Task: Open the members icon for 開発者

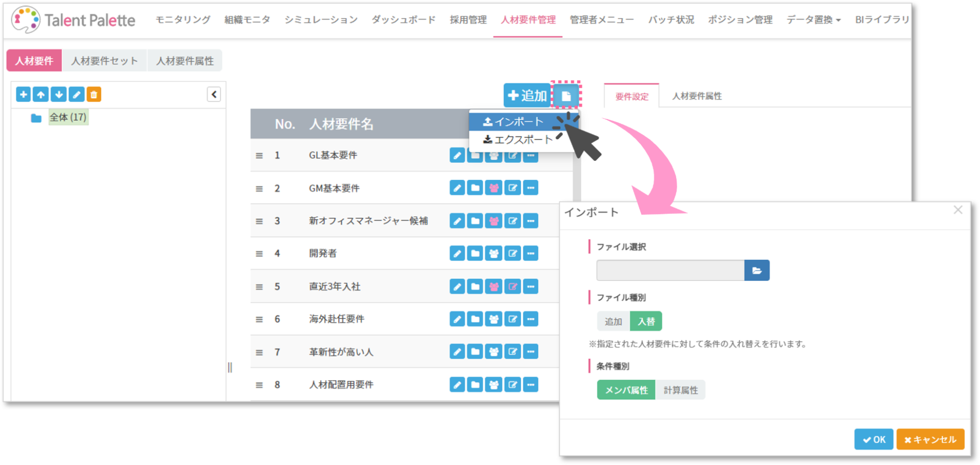Action: pos(494,253)
